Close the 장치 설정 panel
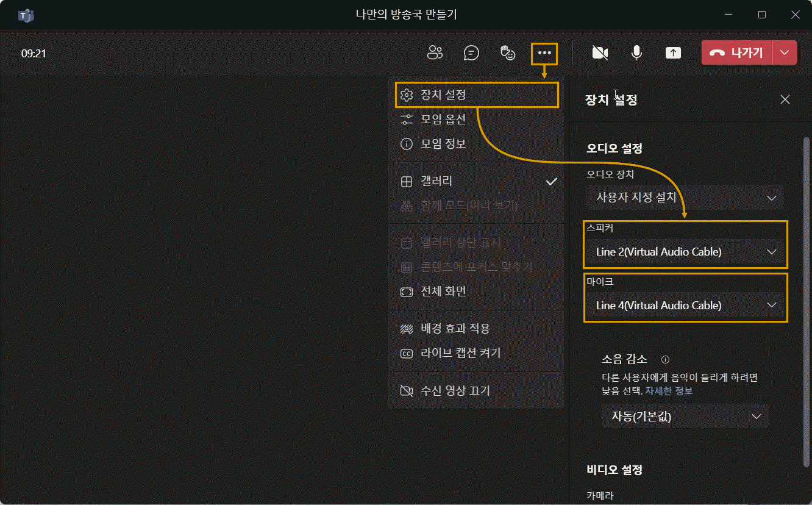 click(x=785, y=99)
